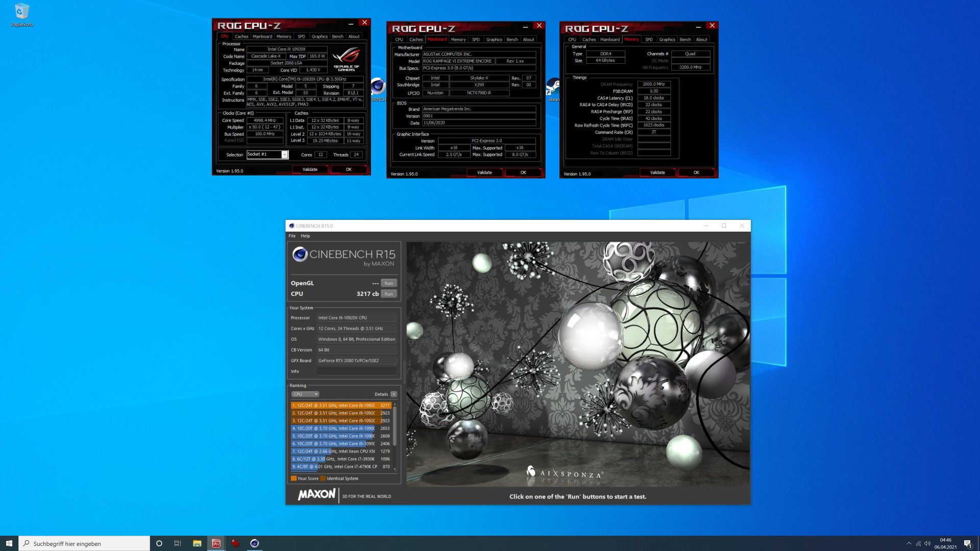Screen dimensions: 980x551
Task: Open the CPU ranking dropdown
Action: click(305, 394)
